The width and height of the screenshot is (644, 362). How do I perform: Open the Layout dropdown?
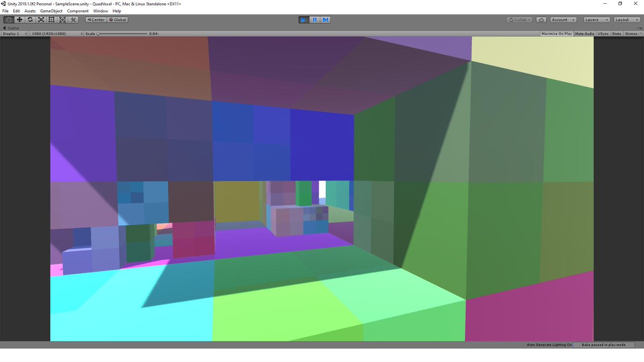point(627,20)
